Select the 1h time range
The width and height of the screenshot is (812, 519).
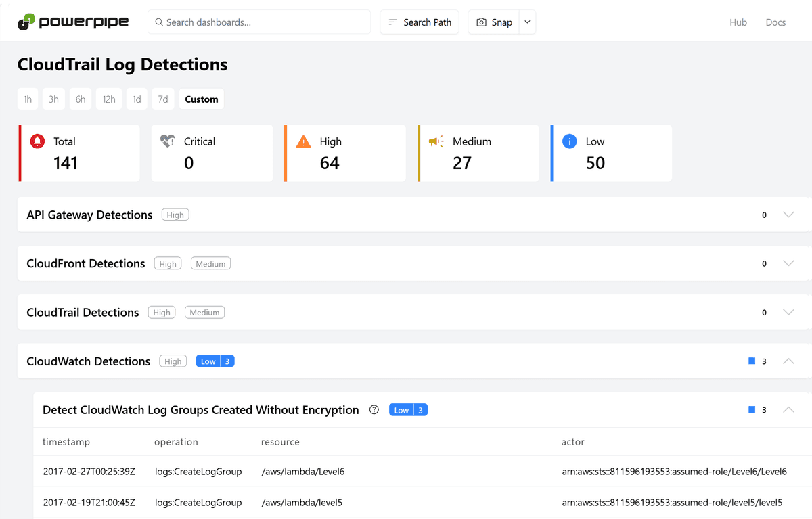tap(28, 99)
